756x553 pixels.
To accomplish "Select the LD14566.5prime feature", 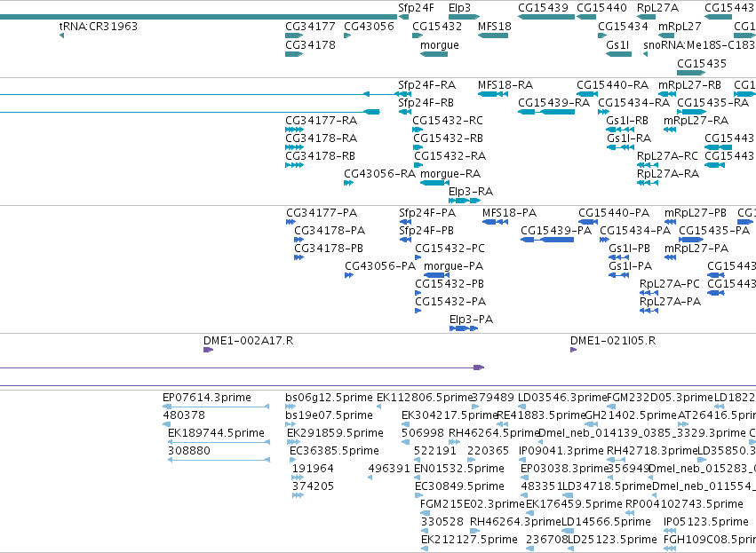I will coord(568,531).
